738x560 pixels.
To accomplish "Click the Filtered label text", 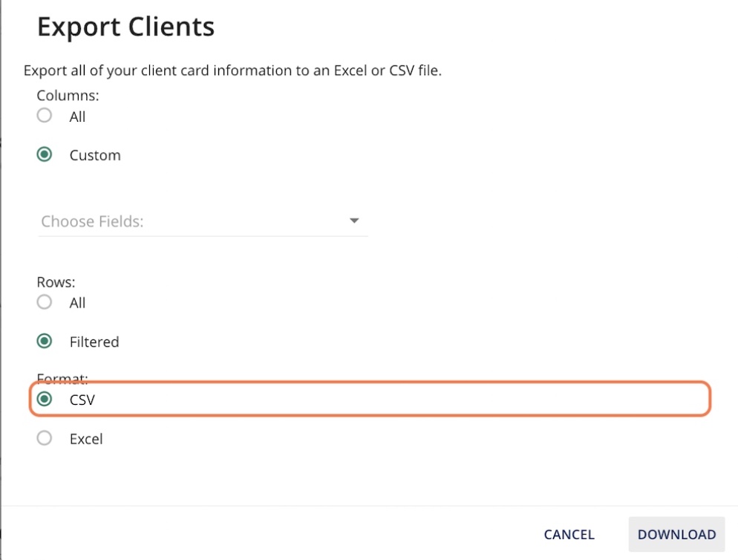I will pyautogui.click(x=94, y=342).
